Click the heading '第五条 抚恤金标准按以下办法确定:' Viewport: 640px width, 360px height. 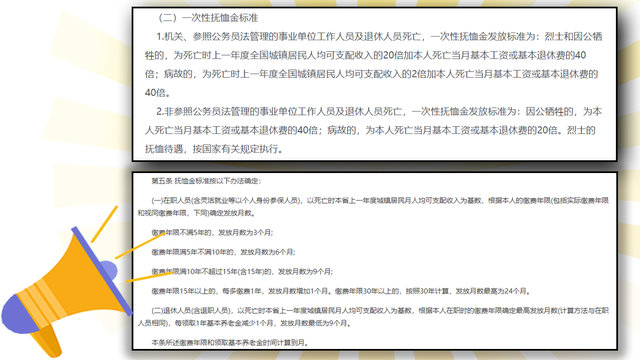[206, 181]
